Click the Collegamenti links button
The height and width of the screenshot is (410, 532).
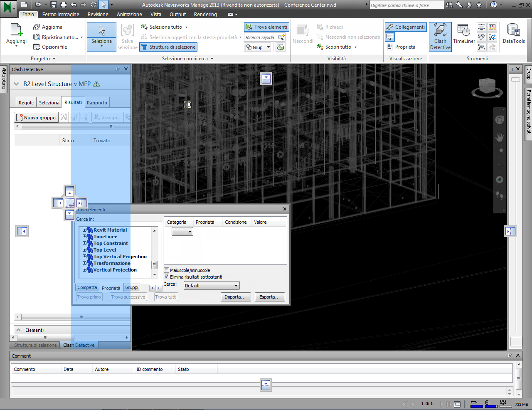pos(406,27)
